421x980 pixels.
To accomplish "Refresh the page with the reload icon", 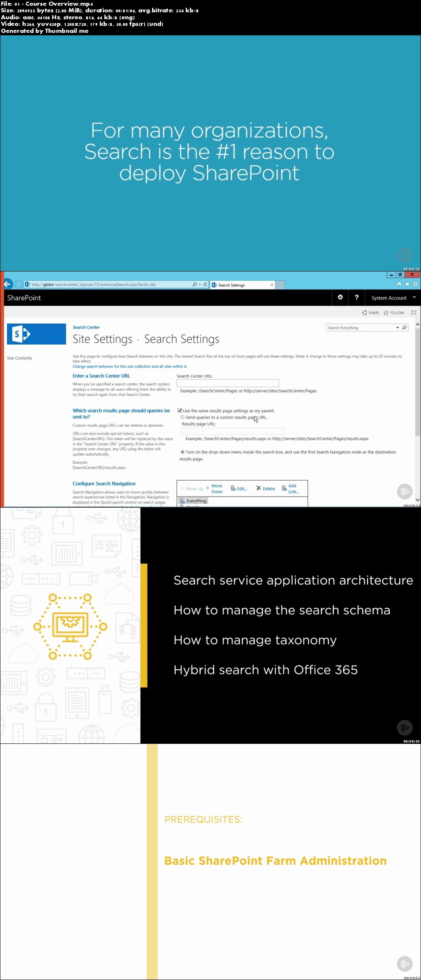I will tap(205, 284).
